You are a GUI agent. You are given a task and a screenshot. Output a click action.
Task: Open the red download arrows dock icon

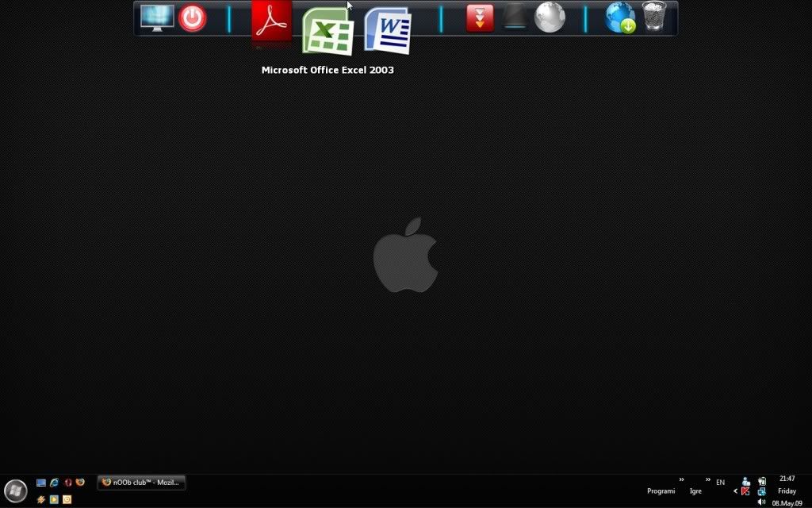click(x=480, y=18)
